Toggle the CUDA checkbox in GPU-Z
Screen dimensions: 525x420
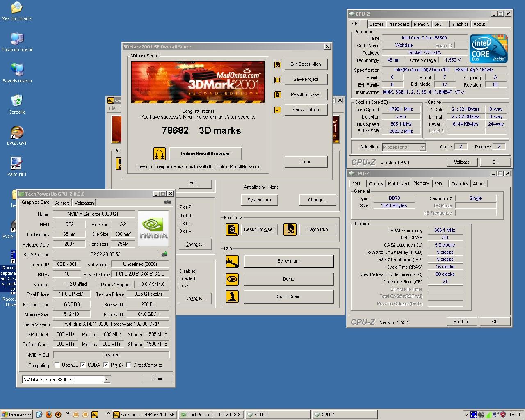pyautogui.click(x=83, y=365)
